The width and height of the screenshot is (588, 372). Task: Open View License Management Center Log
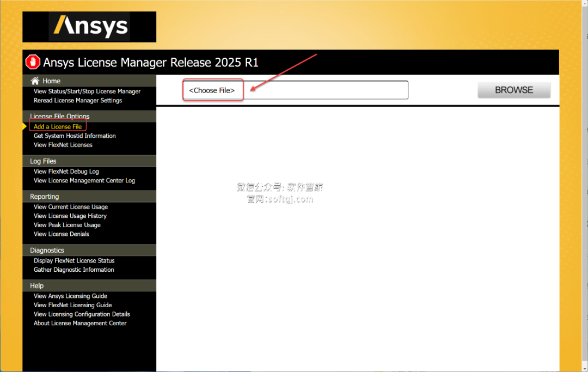click(84, 180)
